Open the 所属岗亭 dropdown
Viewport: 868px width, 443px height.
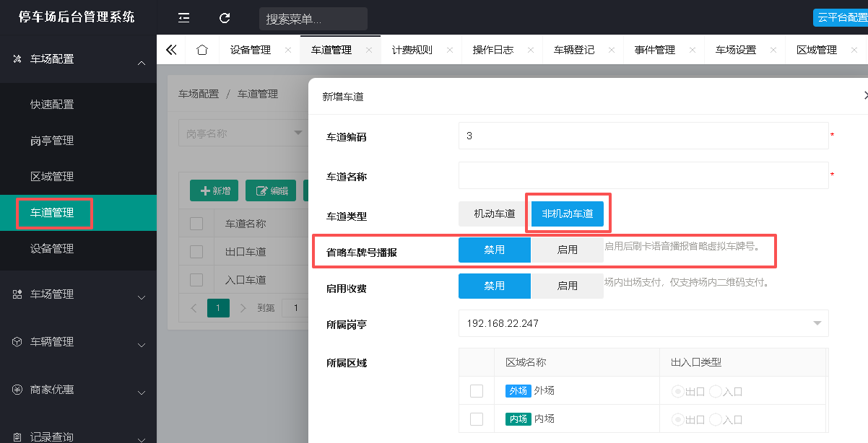pyautogui.click(x=643, y=323)
